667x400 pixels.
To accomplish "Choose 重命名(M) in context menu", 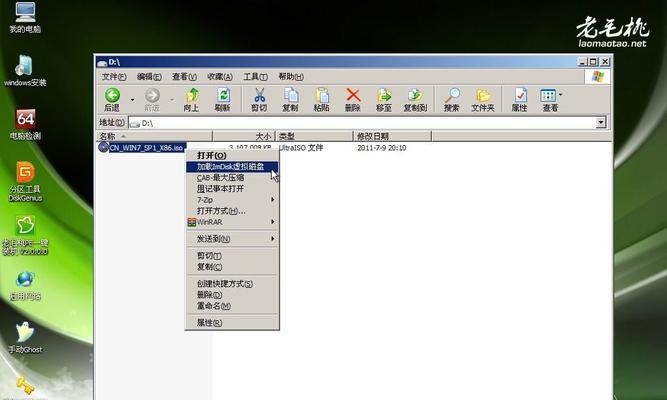I will (x=232, y=306).
